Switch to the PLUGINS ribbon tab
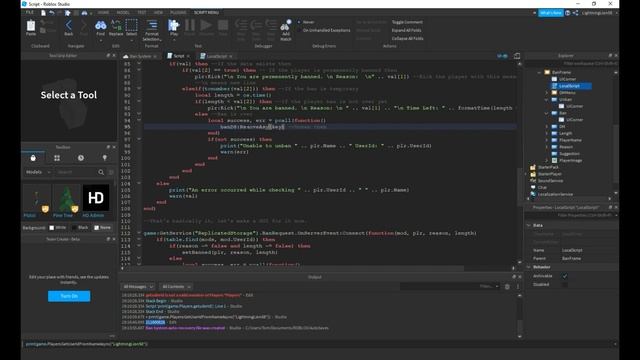 [x=178, y=13]
